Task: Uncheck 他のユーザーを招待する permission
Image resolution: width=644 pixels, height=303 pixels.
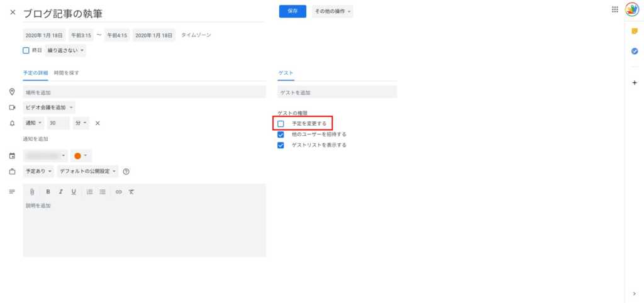Action: [280, 134]
